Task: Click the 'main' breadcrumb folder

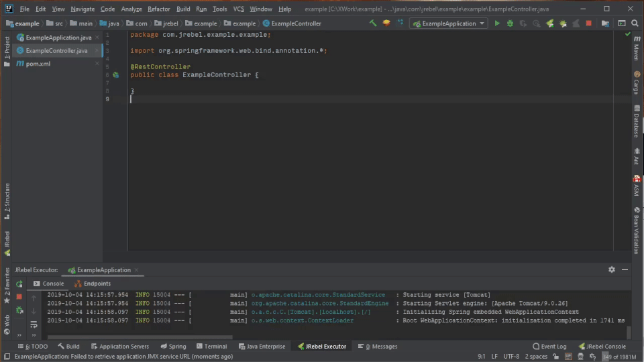Action: [x=81, y=23]
